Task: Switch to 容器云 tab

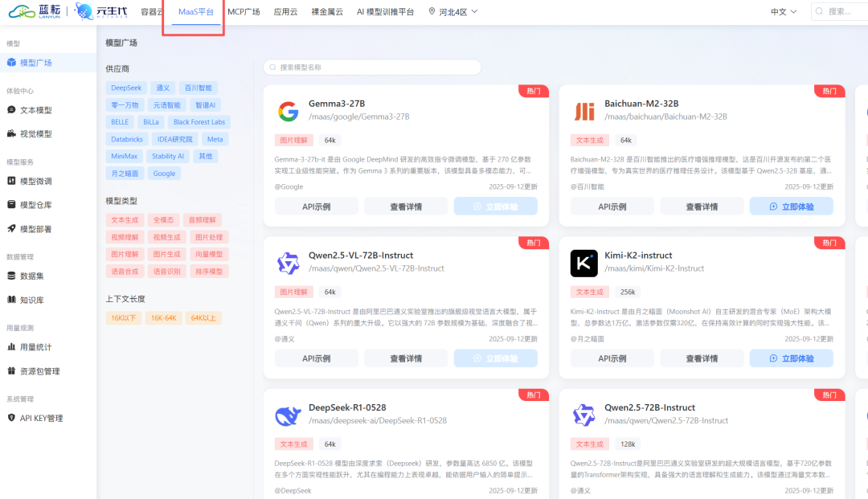Action: (x=152, y=11)
